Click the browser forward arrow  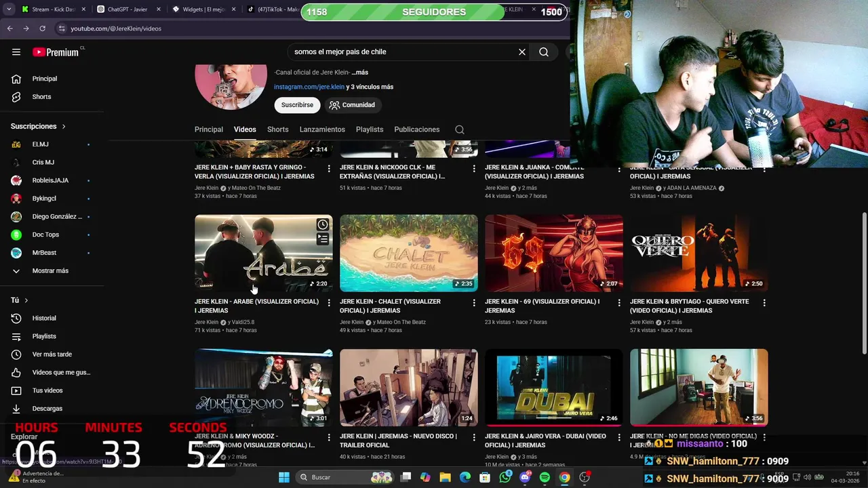tap(26, 28)
